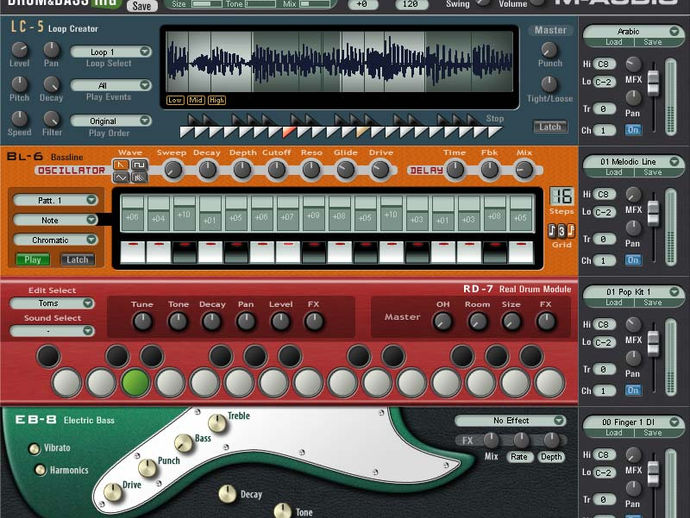The height and width of the screenshot is (518, 690).
Task: Toggle the Vibrato switch on the Electric Bass
Action: tap(34, 448)
